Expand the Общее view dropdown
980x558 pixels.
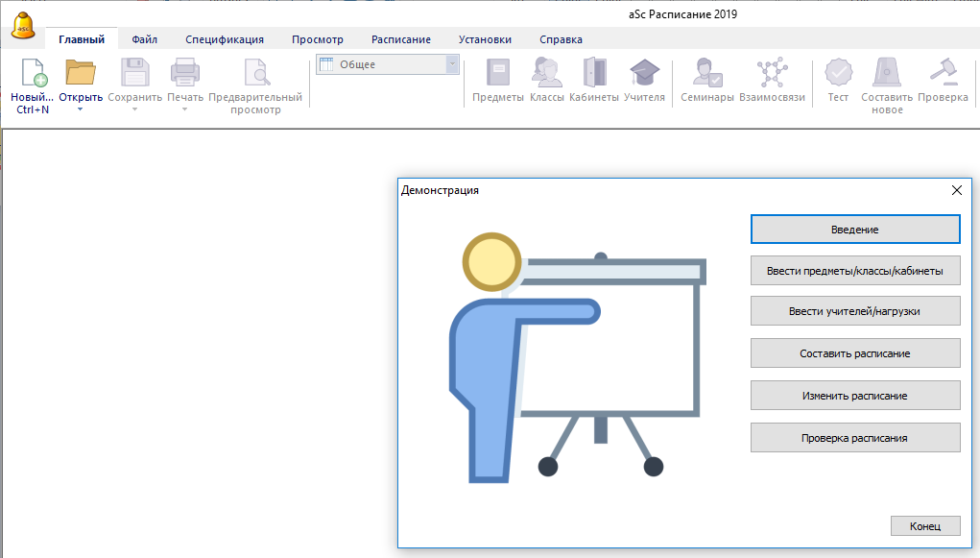tap(452, 64)
